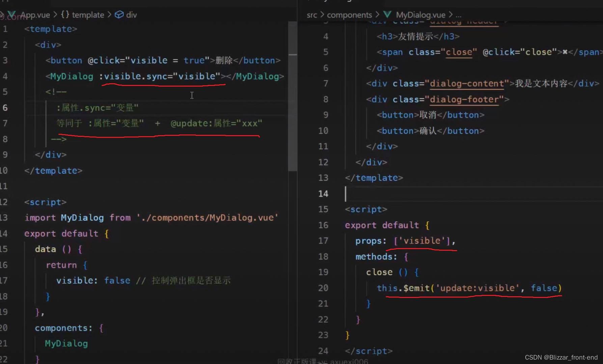Image resolution: width=603 pixels, height=364 pixels.
Task: Click the cube icon before div breadcrumb
Action: (119, 14)
